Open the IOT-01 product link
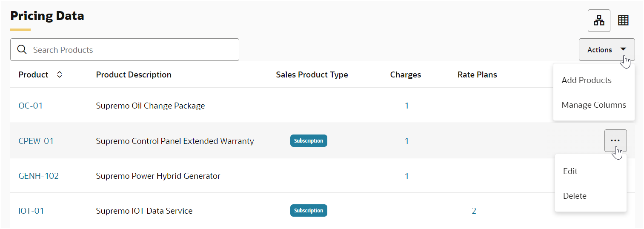 31,211
